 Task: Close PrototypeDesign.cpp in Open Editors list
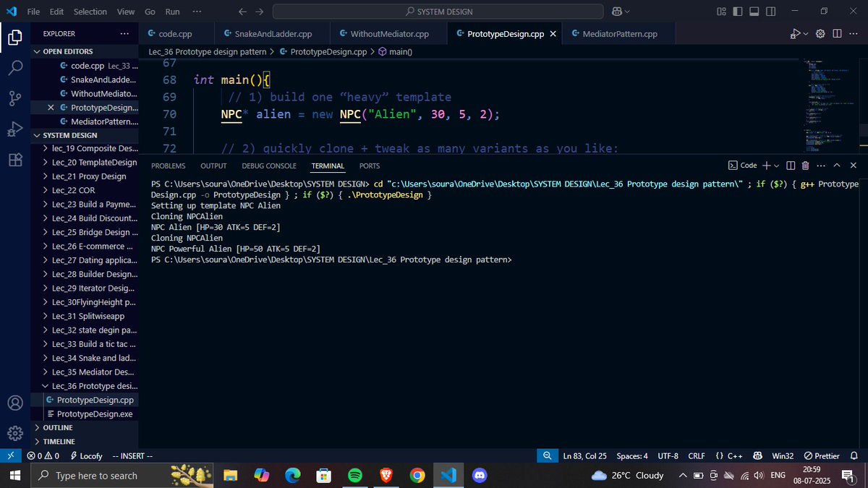pos(51,108)
